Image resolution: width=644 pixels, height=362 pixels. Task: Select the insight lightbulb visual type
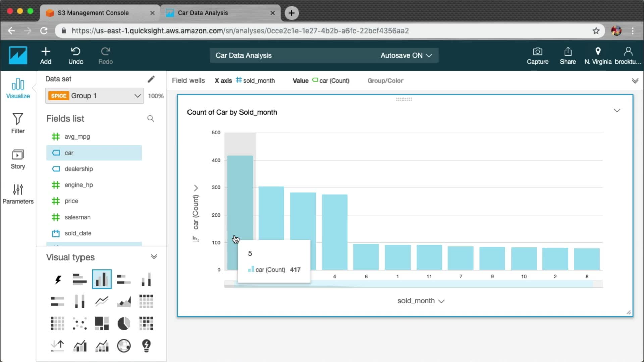[x=146, y=346]
